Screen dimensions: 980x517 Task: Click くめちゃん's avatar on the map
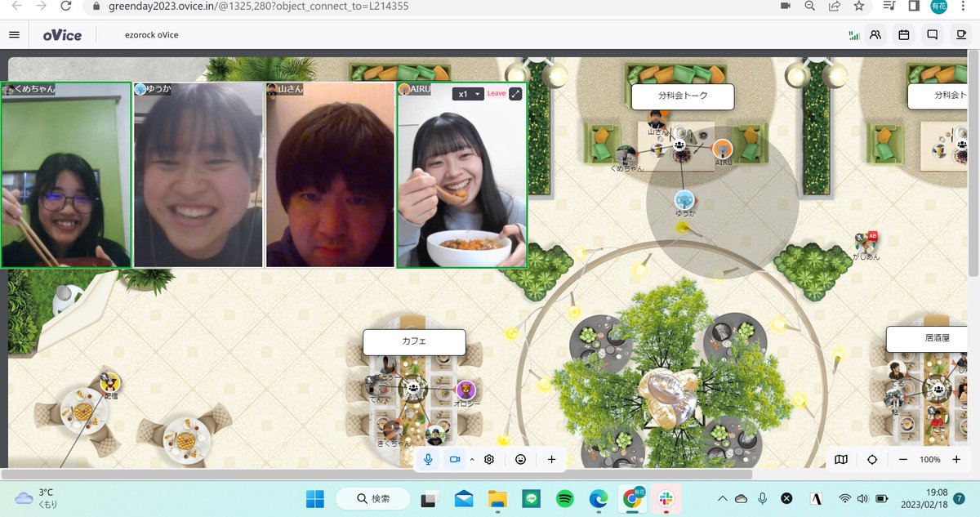pos(626,155)
